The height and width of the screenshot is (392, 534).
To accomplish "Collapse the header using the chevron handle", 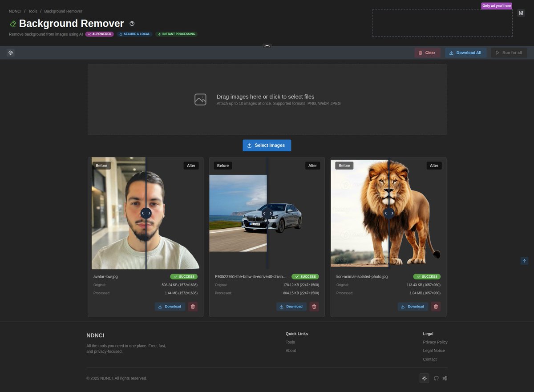I will coord(267,46).
